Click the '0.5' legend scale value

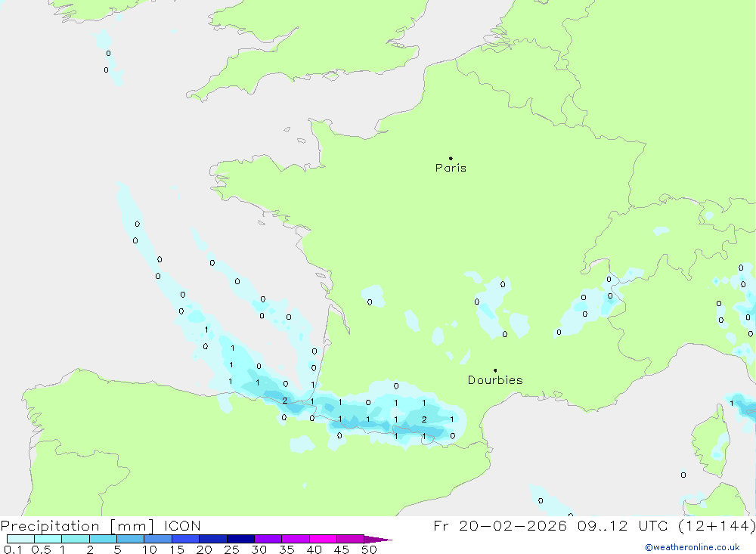(41, 549)
